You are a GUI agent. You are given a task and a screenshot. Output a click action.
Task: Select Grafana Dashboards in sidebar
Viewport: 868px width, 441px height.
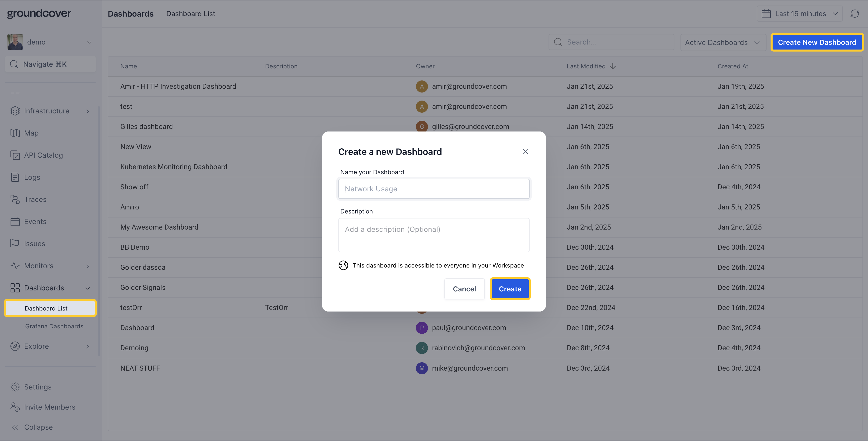[x=54, y=326]
